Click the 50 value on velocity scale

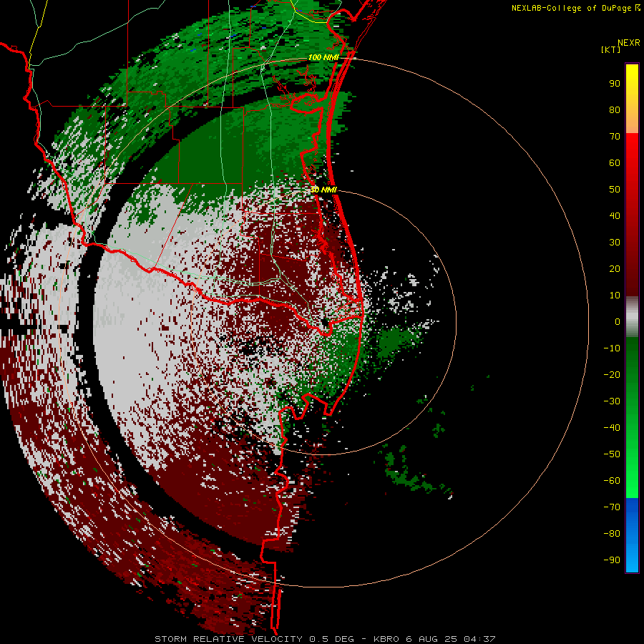(x=615, y=190)
